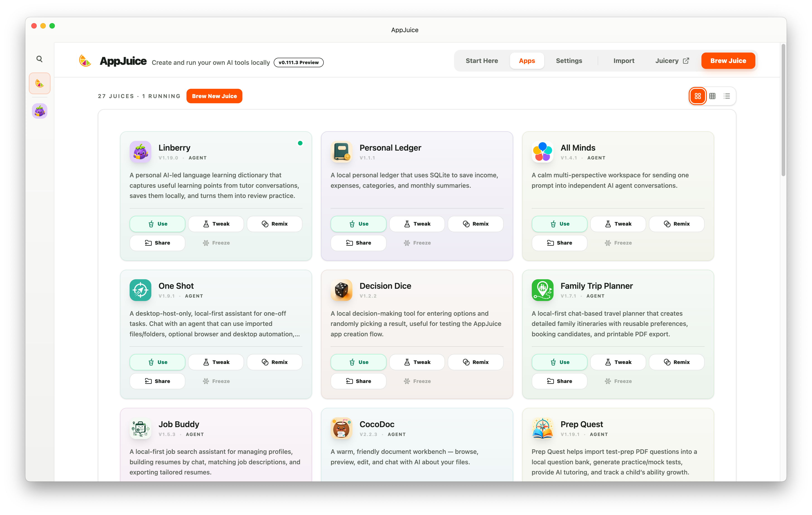Switch to list view
The width and height of the screenshot is (812, 515).
click(727, 96)
